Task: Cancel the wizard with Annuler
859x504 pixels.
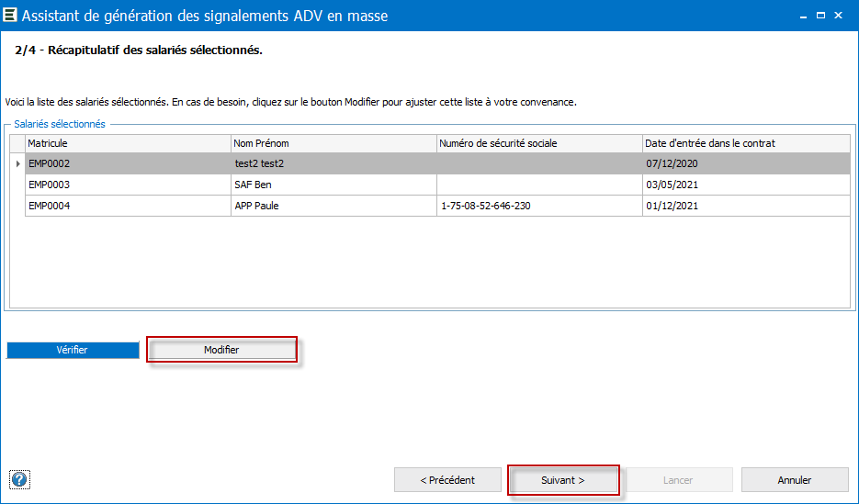Action: click(x=795, y=480)
